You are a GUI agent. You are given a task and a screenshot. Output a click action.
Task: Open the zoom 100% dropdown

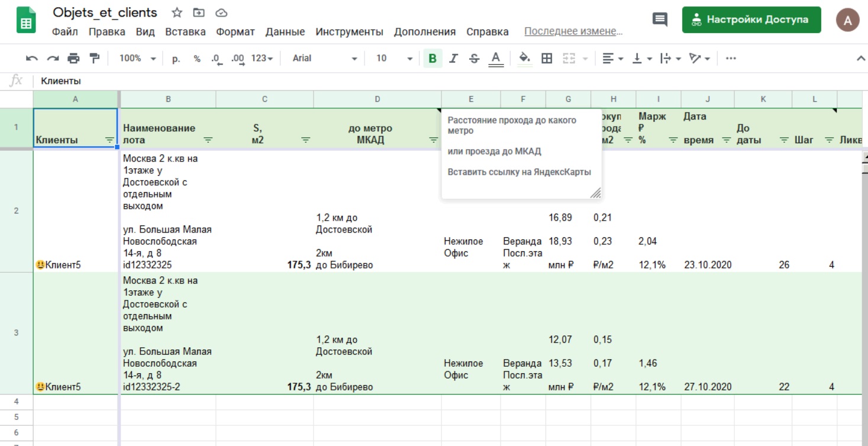click(x=137, y=58)
